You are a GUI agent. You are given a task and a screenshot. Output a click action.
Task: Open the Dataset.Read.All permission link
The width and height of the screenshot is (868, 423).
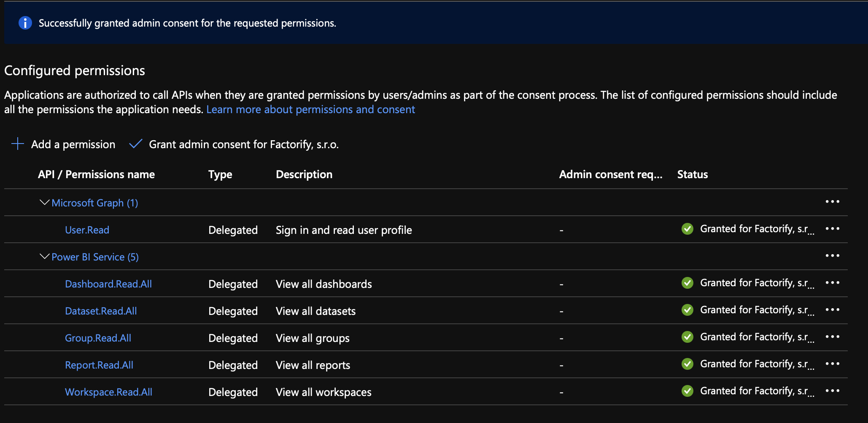[x=101, y=311]
